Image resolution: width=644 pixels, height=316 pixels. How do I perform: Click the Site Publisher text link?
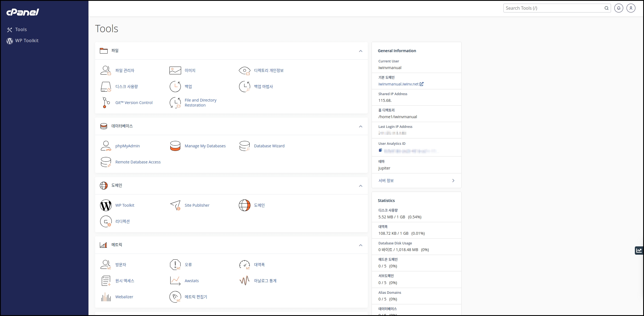pyautogui.click(x=197, y=205)
